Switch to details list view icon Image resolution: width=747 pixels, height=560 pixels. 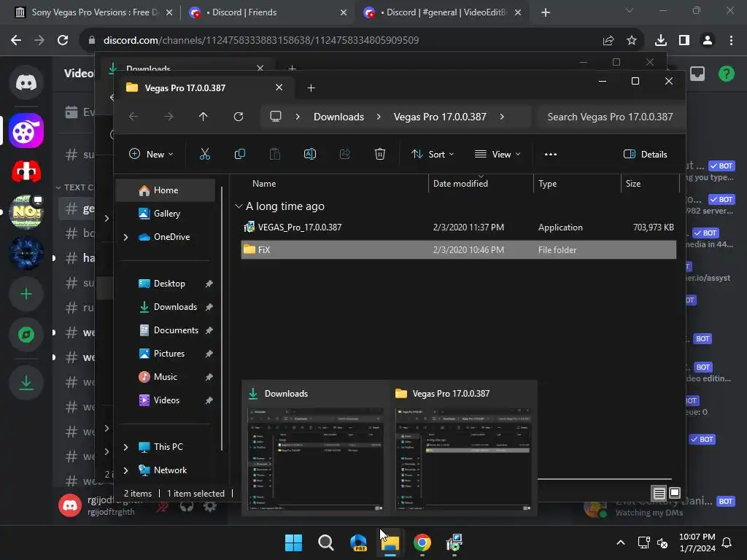(659, 493)
